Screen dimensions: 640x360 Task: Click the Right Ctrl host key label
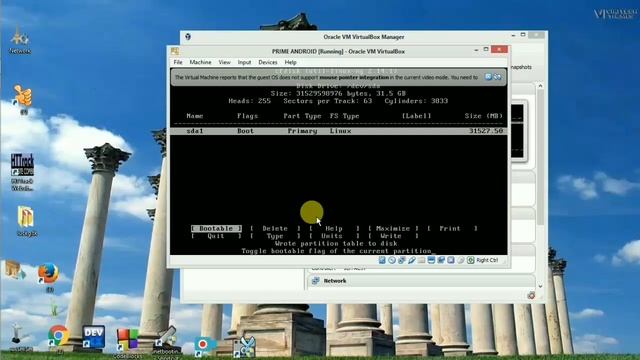pyautogui.click(x=487, y=260)
